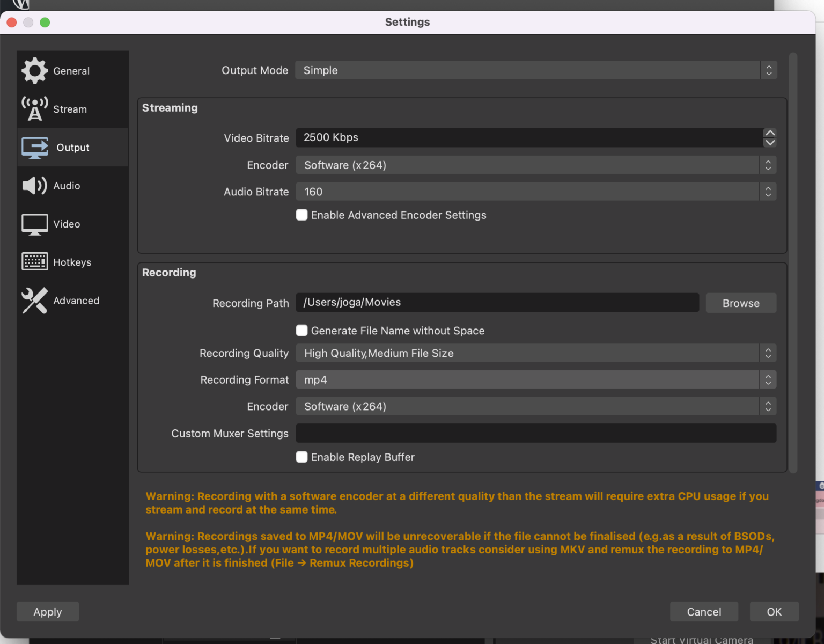Click the Apply button
Viewport: 824px width, 644px height.
(48, 612)
